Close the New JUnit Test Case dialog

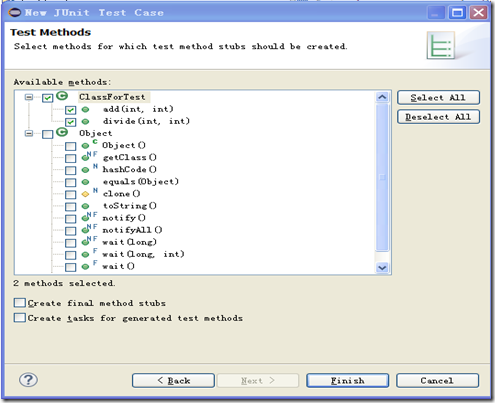click(x=478, y=13)
